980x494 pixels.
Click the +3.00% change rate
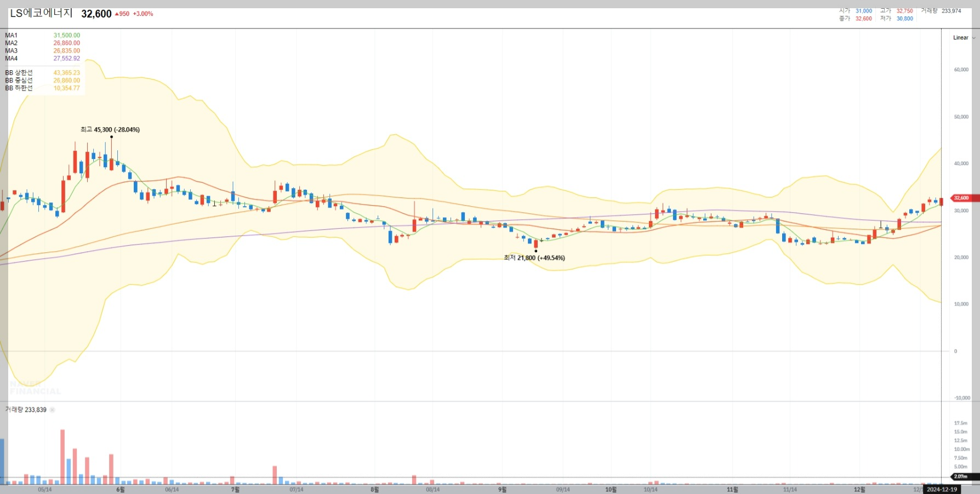pyautogui.click(x=143, y=14)
